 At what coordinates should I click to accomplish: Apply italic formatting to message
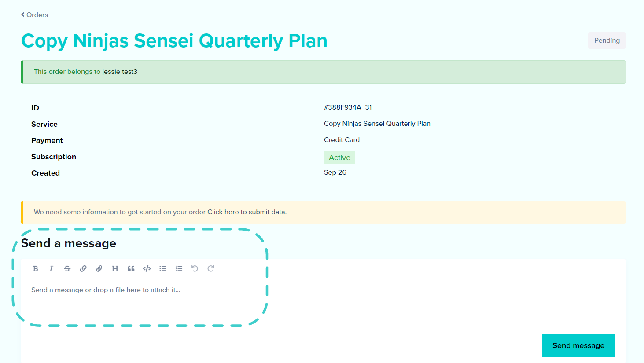(51, 268)
